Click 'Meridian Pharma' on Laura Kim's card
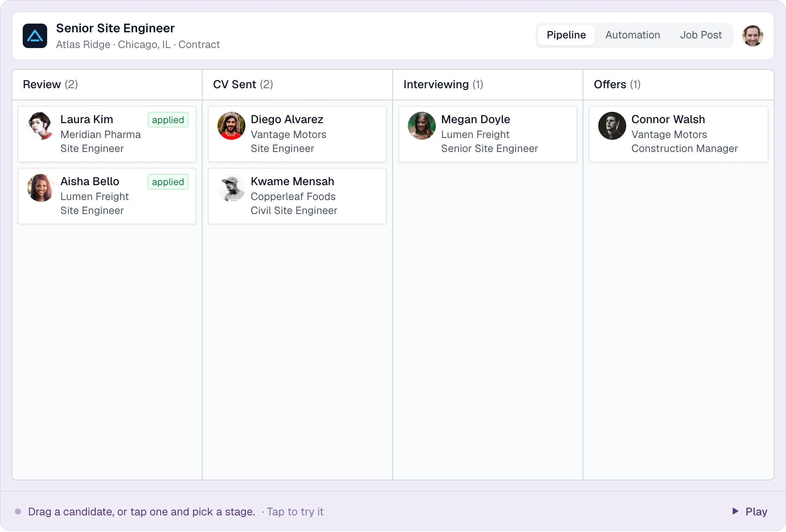The height and width of the screenshot is (532, 786). (101, 135)
